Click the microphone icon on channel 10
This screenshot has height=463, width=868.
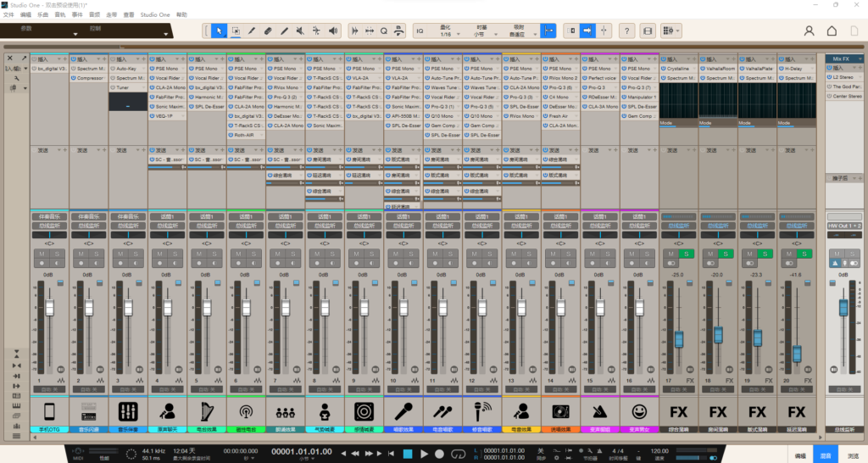(403, 411)
